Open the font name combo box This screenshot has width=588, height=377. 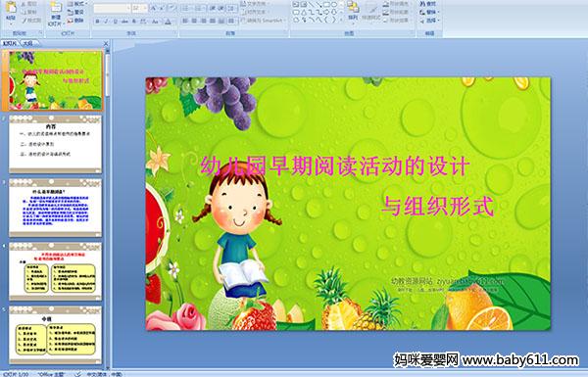[112, 8]
